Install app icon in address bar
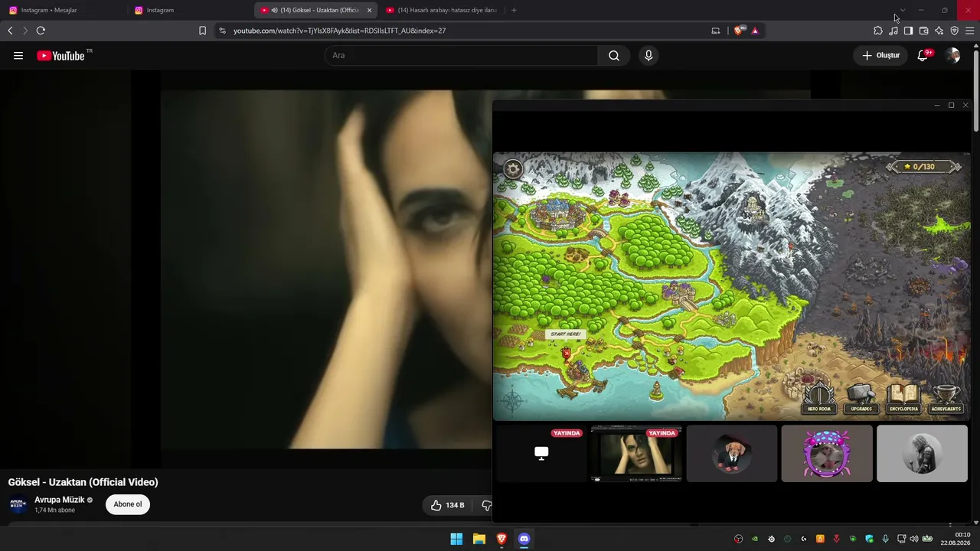 [716, 31]
